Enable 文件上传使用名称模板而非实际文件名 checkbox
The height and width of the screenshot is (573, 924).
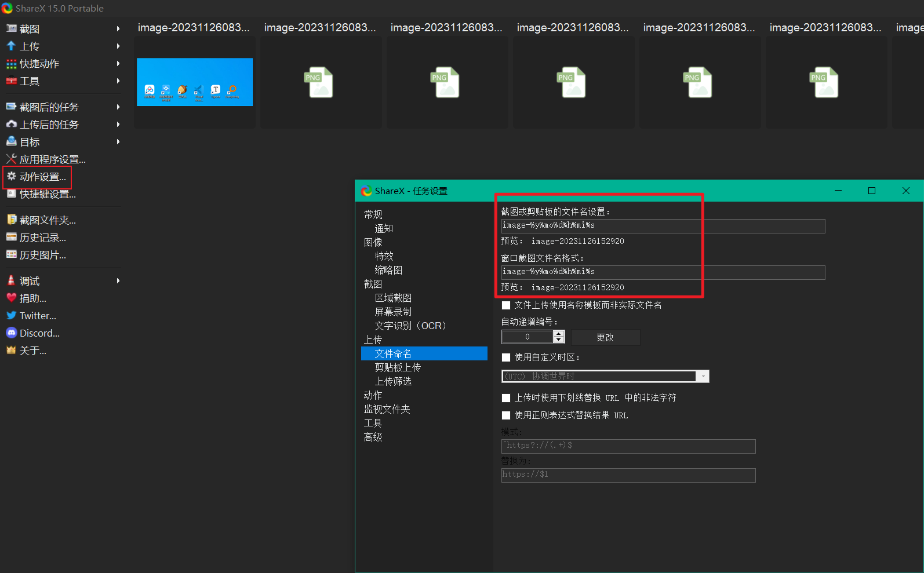pos(506,305)
